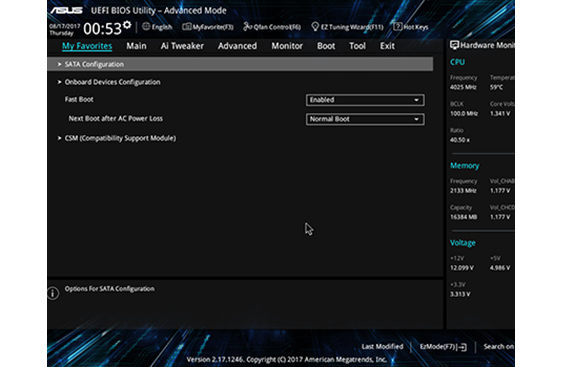Click Options For SATA Configuration help text
This screenshot has height=367, width=562.
tap(110, 289)
